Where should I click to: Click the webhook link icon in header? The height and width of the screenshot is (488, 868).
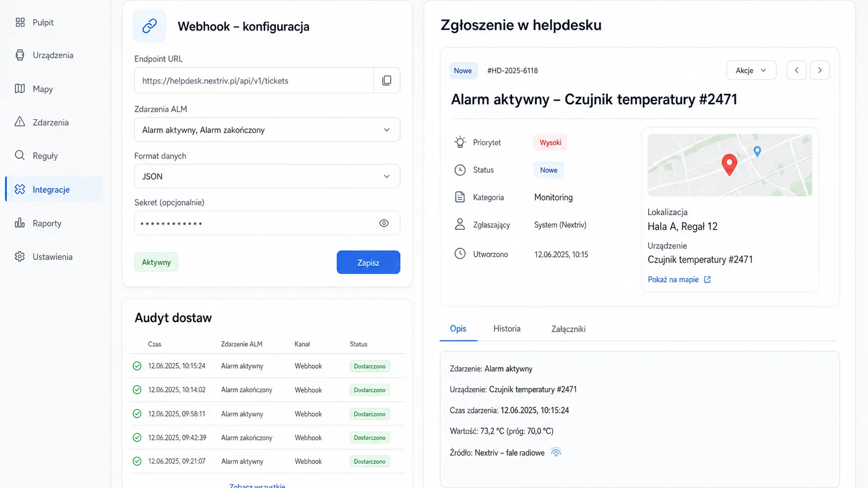[150, 26]
